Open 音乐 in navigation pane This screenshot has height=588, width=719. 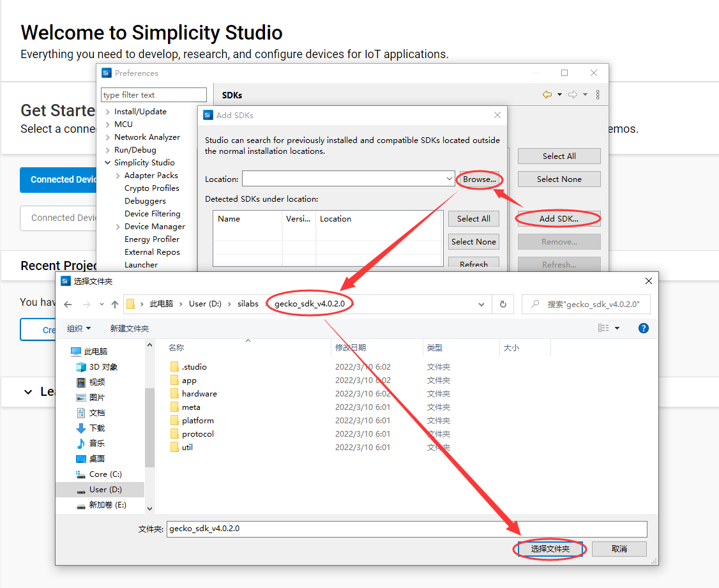point(97,443)
